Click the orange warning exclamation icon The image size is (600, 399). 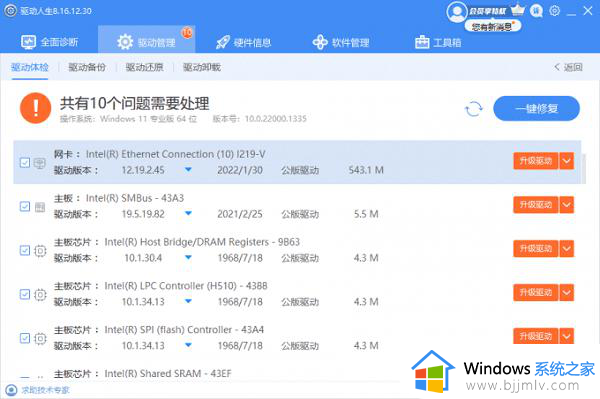[x=36, y=108]
